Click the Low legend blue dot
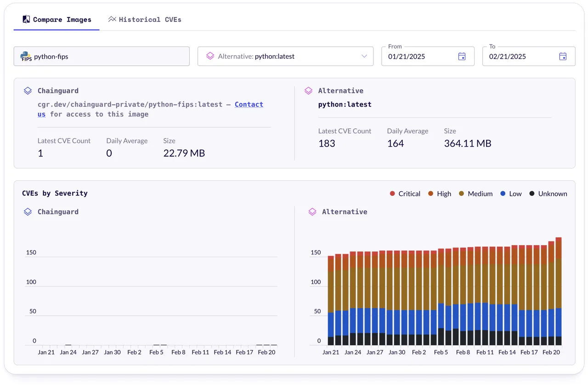The width and height of the screenshot is (588, 388). pos(503,194)
